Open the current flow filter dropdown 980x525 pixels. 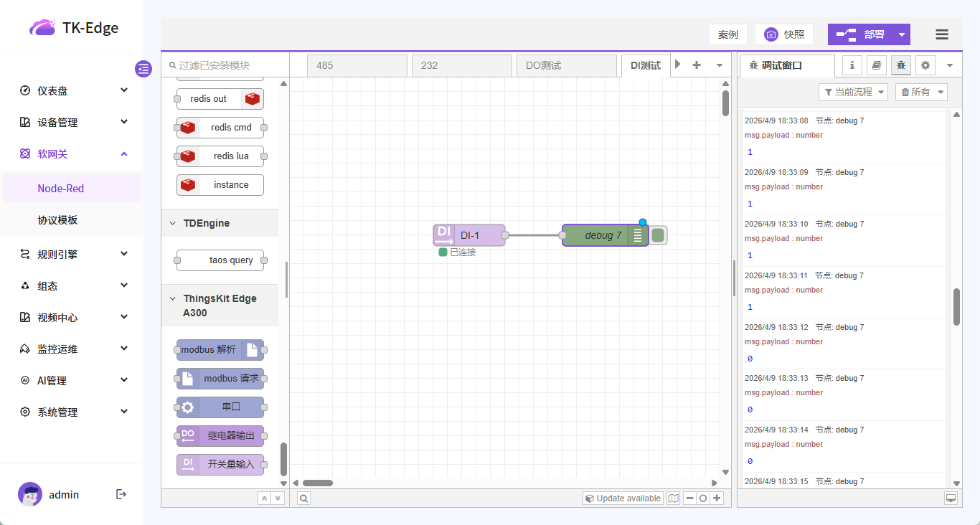[x=853, y=92]
